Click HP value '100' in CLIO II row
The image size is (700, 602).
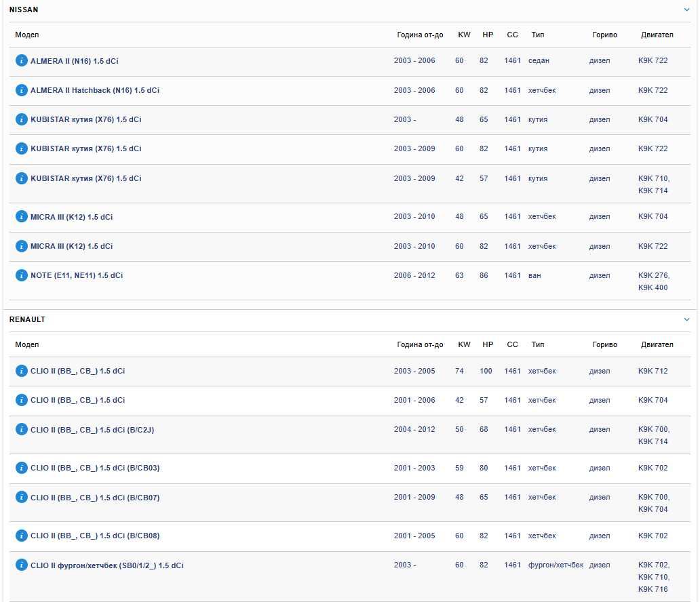coord(486,371)
